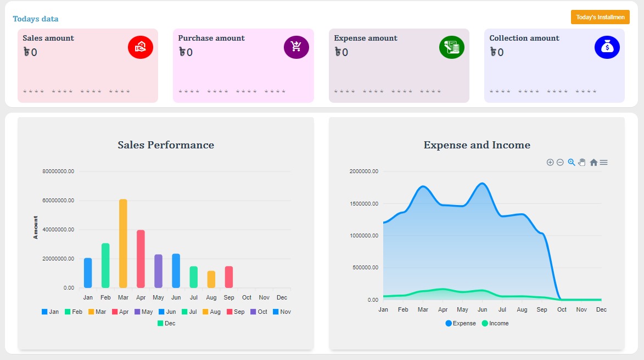
Task: Reset chart zoom with home icon
Action: click(x=593, y=162)
